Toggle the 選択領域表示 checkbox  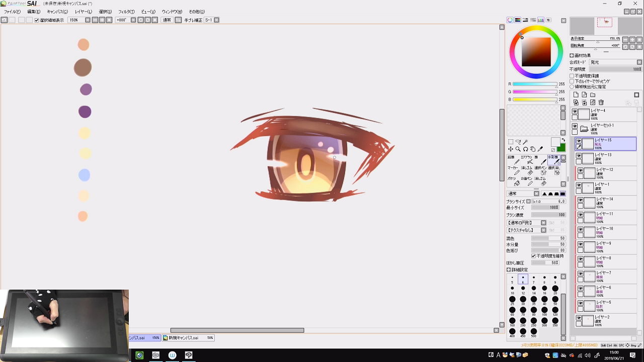pyautogui.click(x=37, y=20)
